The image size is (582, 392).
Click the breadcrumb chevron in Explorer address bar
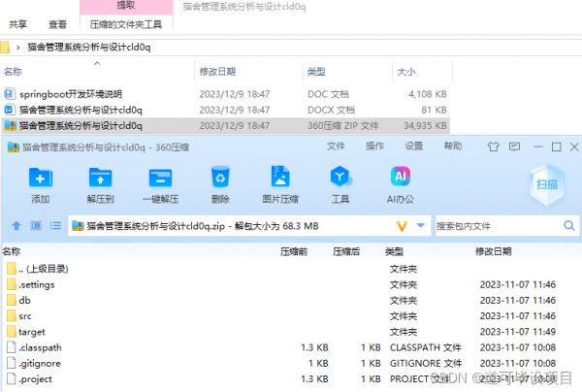(17, 48)
